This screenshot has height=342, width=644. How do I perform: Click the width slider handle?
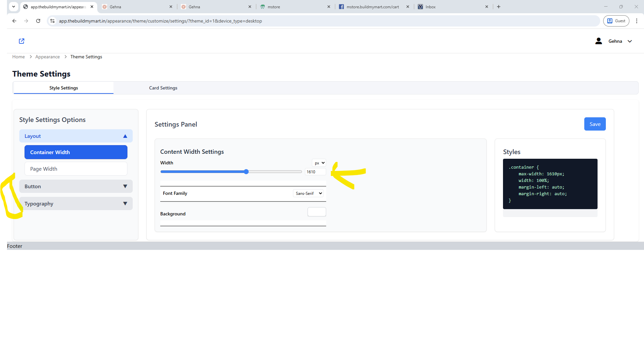(246, 172)
